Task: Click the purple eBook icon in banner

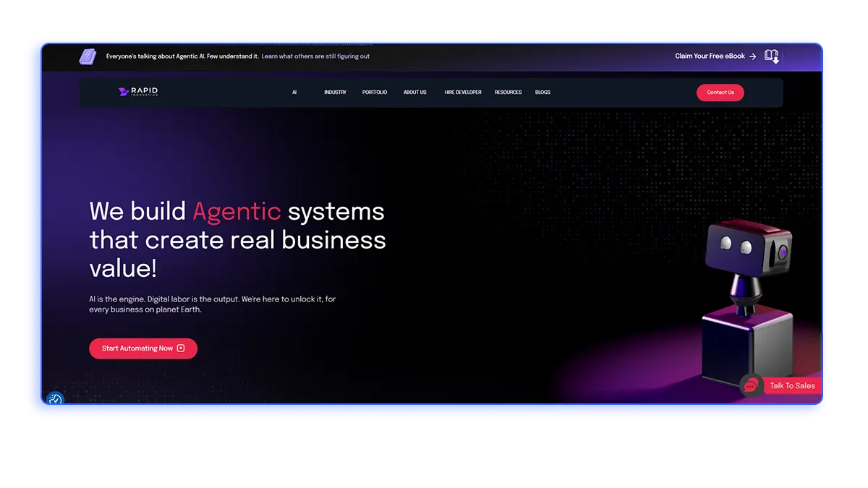Action: tap(88, 56)
